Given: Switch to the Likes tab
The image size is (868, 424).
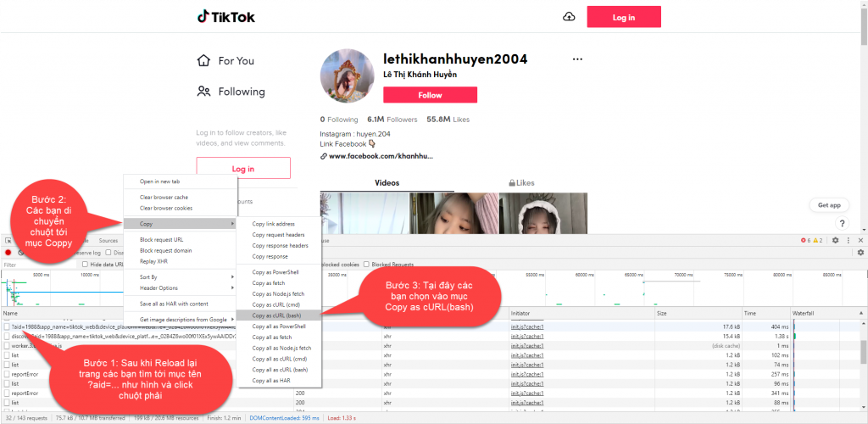Looking at the screenshot, I should [x=521, y=183].
